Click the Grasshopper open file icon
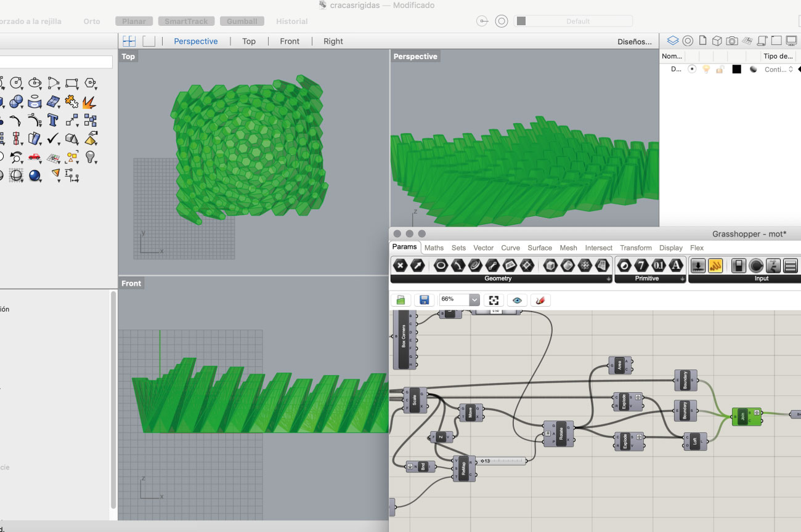The image size is (801, 532). pyautogui.click(x=400, y=300)
